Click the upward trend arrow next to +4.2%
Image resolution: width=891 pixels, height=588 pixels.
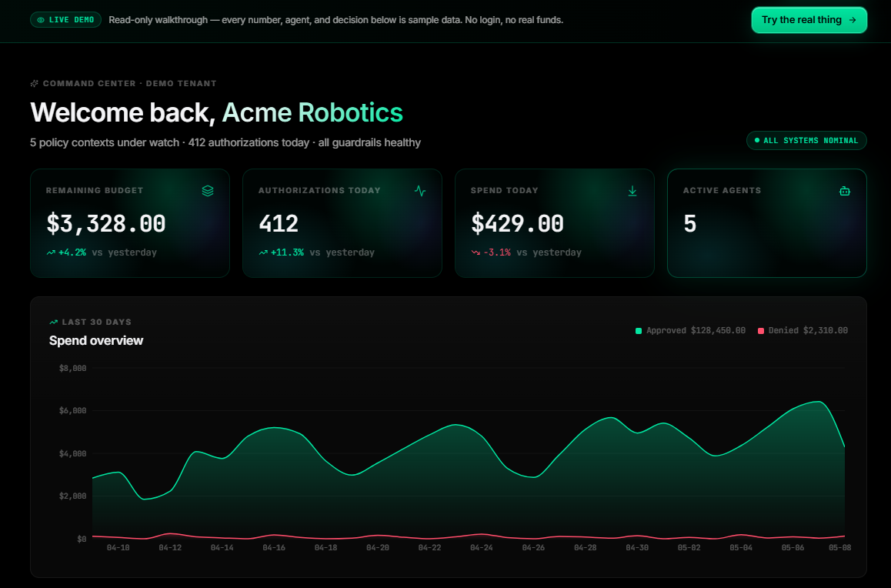pyautogui.click(x=51, y=252)
